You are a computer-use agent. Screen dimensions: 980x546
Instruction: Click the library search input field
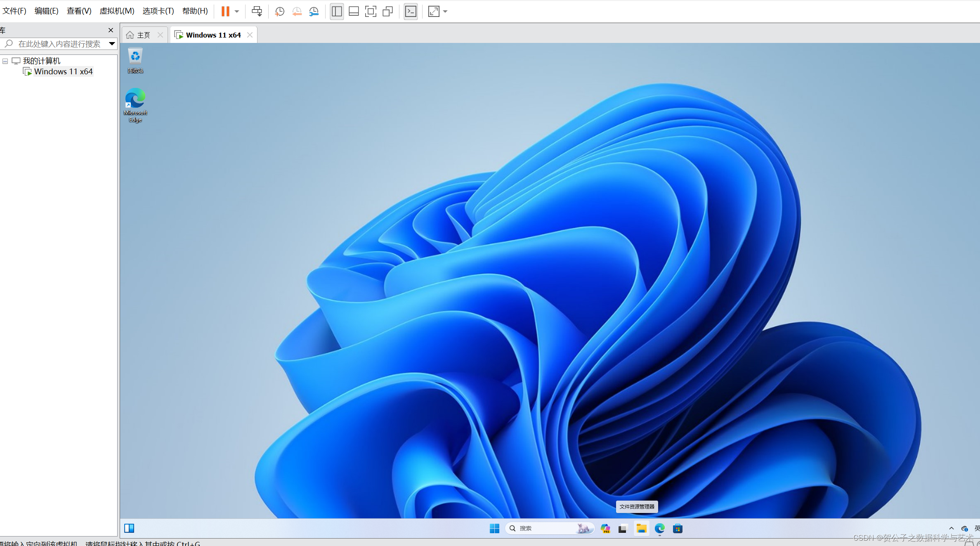(x=59, y=44)
